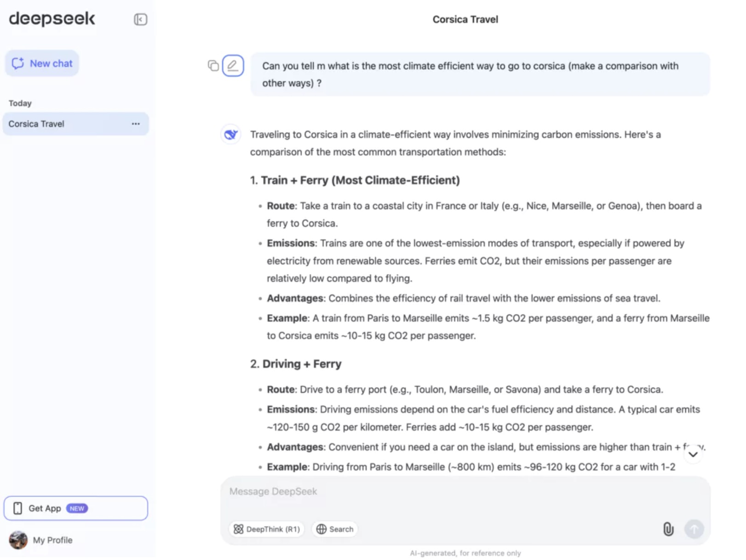Attach a file with the paperclip icon

tap(669, 529)
